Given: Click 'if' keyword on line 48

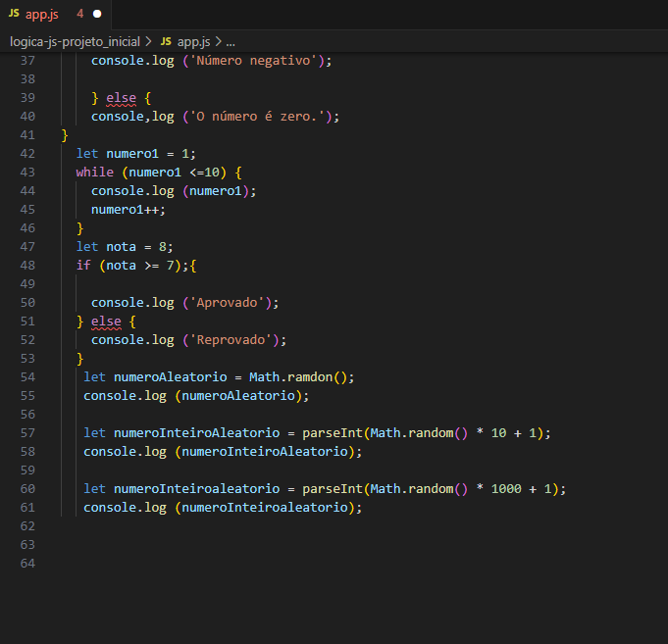Looking at the screenshot, I should [x=83, y=266].
